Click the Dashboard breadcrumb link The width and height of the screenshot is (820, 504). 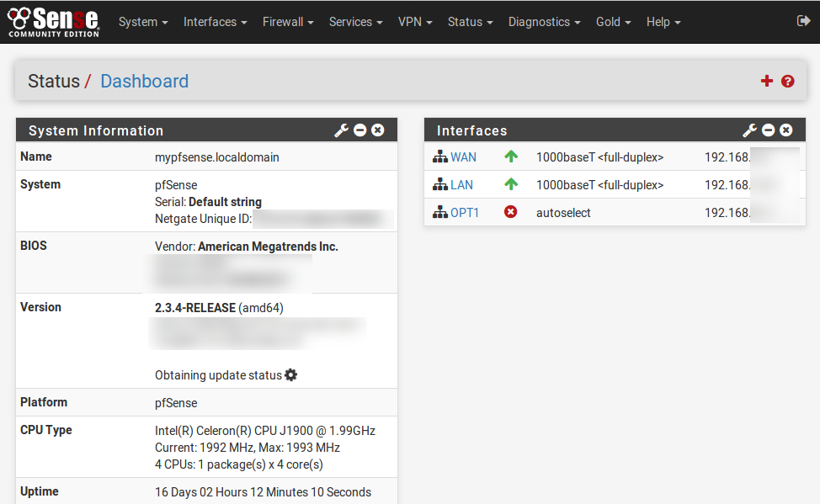tap(144, 81)
